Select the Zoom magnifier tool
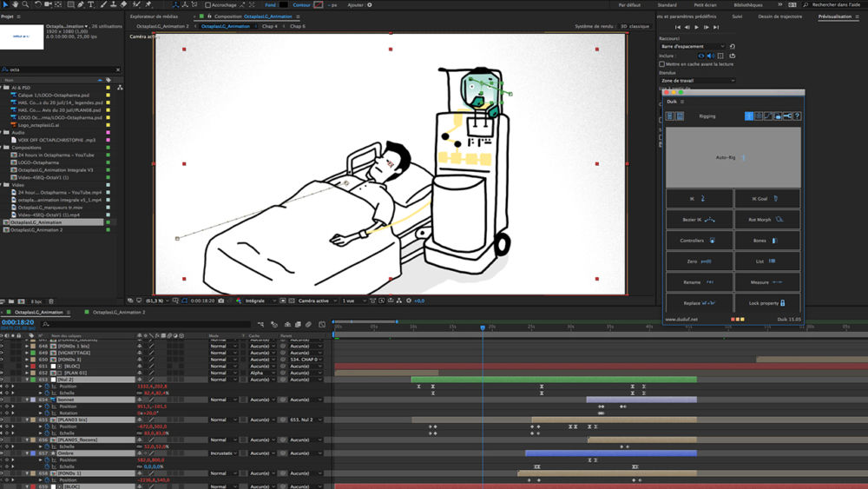The image size is (868, 489). tap(25, 4)
